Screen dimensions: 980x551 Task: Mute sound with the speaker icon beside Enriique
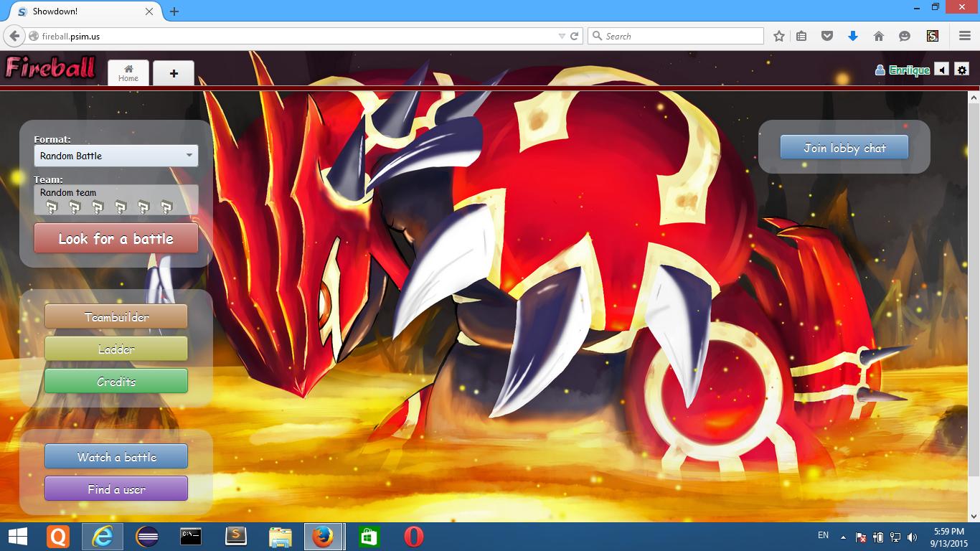(942, 70)
